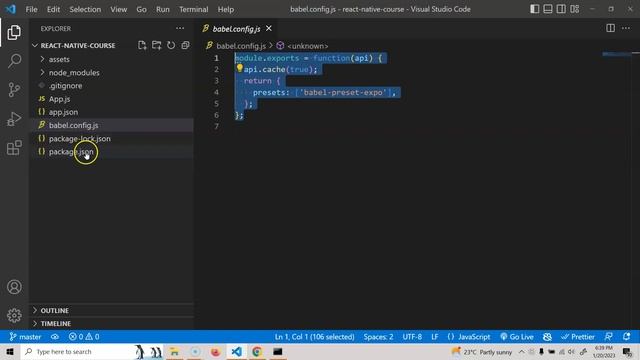The image size is (640, 360).
Task: Click the VS Code taskbar icon
Action: 236,351
